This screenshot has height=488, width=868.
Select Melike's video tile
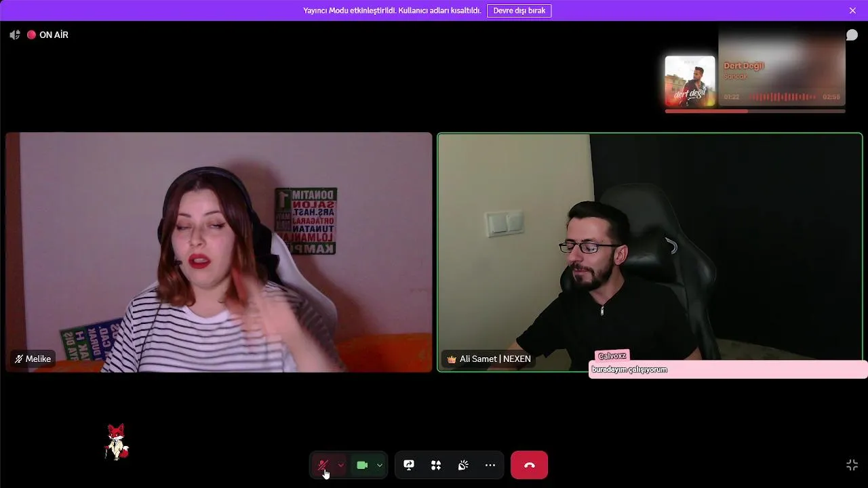point(219,252)
